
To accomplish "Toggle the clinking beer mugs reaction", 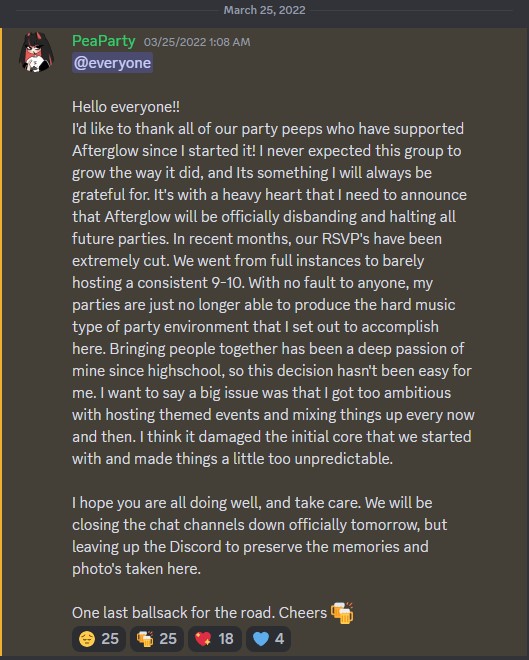I will point(157,639).
